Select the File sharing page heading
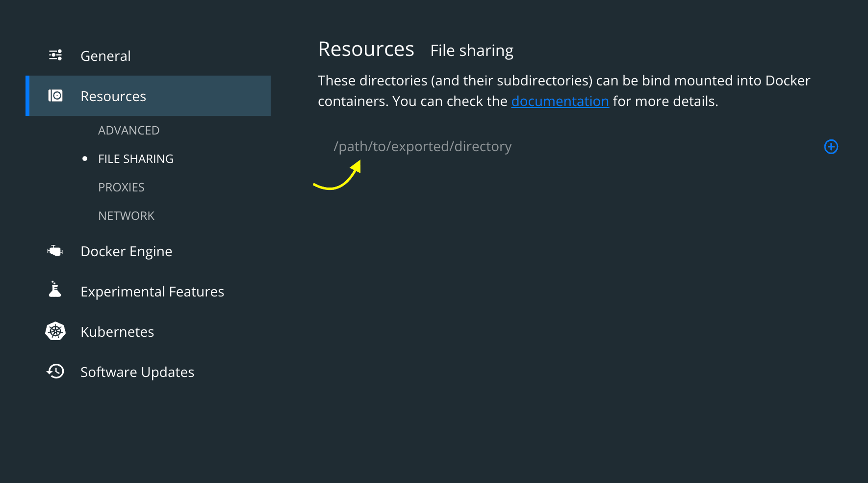 click(472, 50)
